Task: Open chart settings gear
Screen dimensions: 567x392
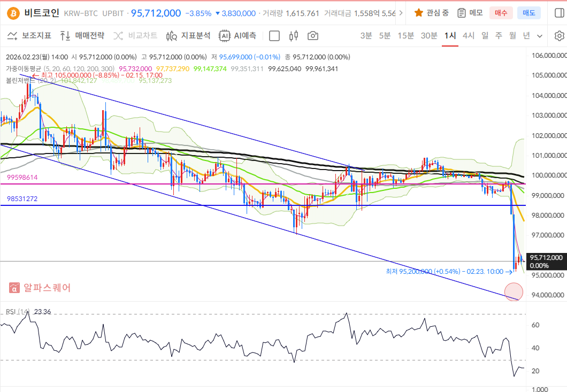Action: coord(559,36)
